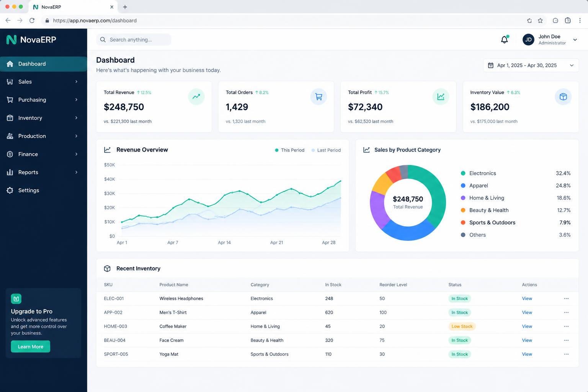Toggle the Last Period legend series
This screenshot has width=588, height=392.
(x=326, y=150)
